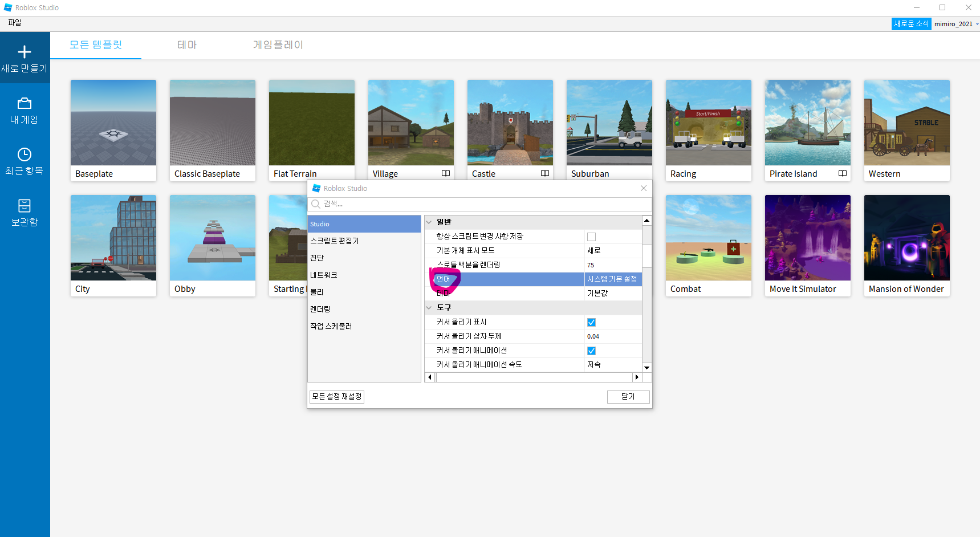The width and height of the screenshot is (980, 537).
Task: Open the City template
Action: pyautogui.click(x=113, y=246)
